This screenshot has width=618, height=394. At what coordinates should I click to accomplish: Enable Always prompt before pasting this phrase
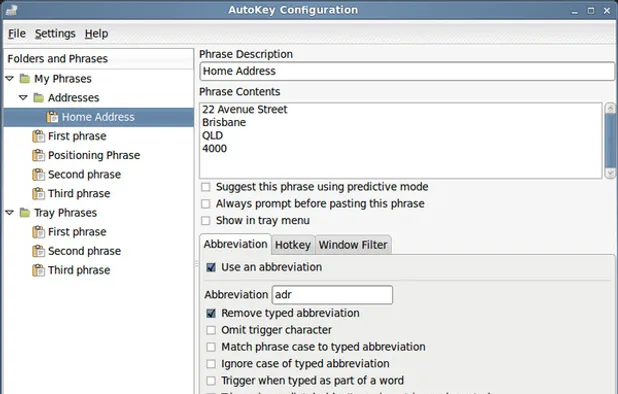tap(206, 204)
